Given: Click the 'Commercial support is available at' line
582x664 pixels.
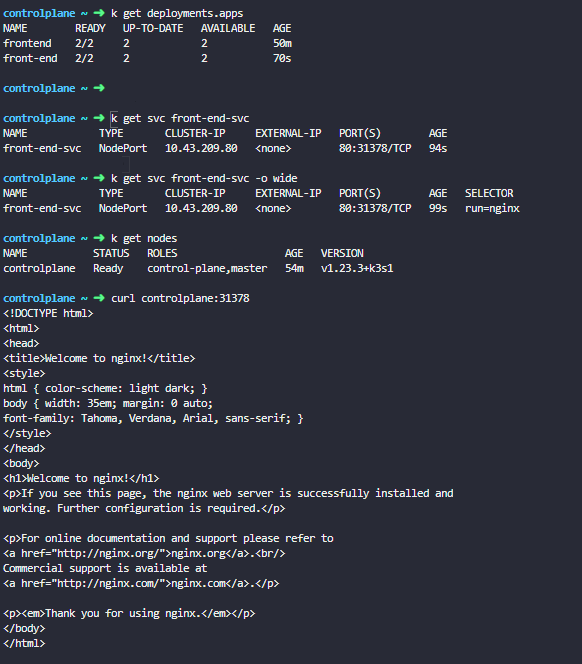Looking at the screenshot, I should [x=105, y=569].
